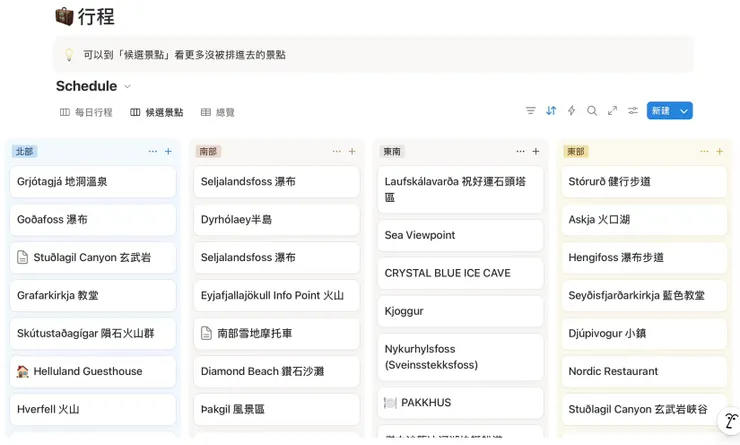Screen dimensions: 740x445
Task: Expand the Schedule title dropdown chevron
Action: pos(127,86)
